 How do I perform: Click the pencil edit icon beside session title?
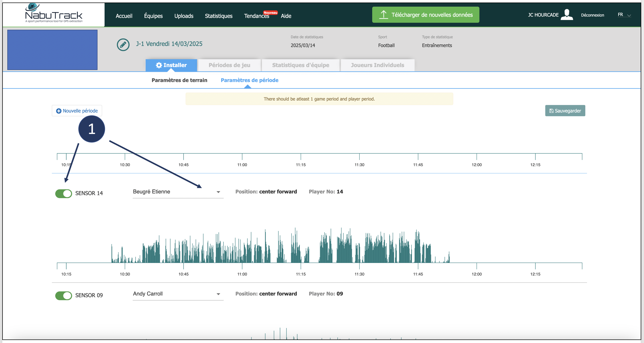tap(123, 45)
